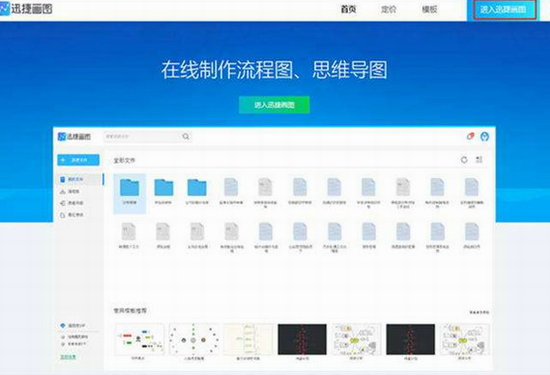Open the user avatar icon at preview top right
Screen dimensions: 550x375
point(485,136)
